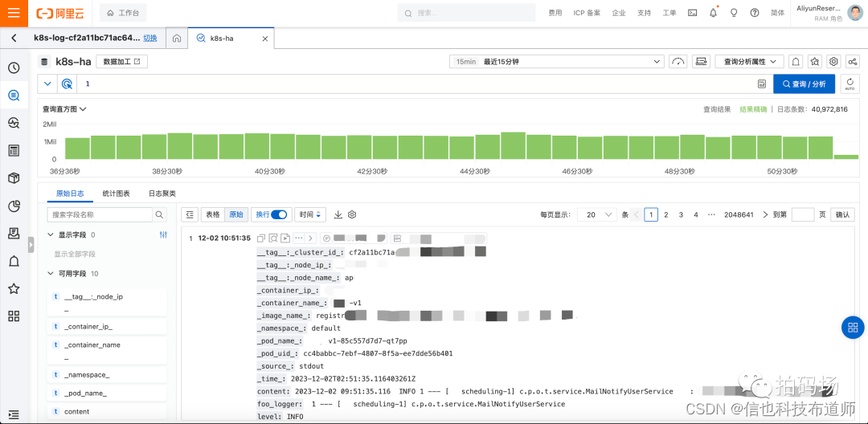868x424 pixels.
Task: Open the cube resource sidebar icon
Action: pos(14,178)
